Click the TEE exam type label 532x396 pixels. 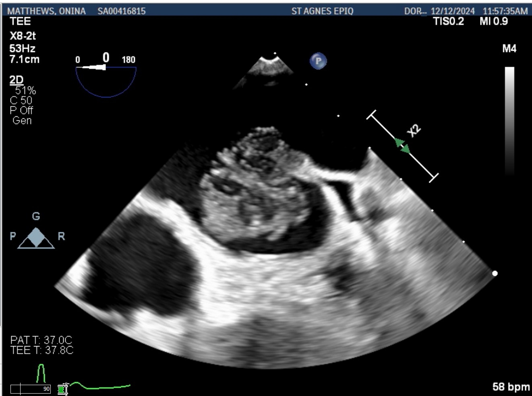click(x=20, y=22)
